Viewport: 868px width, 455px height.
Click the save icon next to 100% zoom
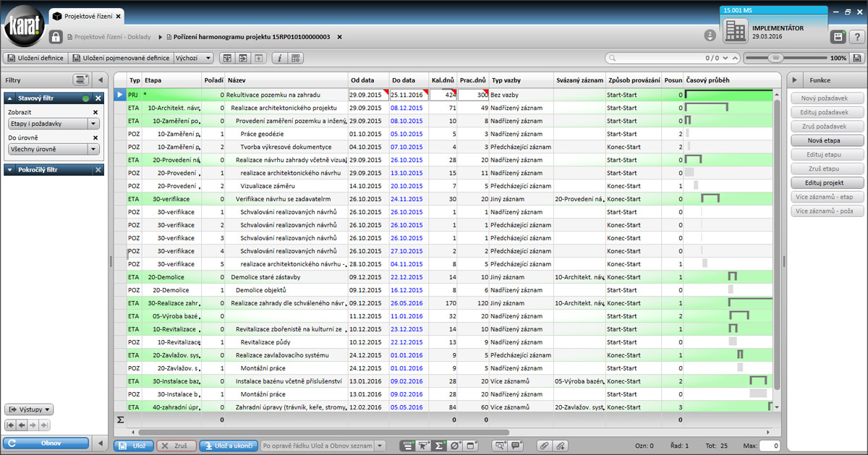856,58
